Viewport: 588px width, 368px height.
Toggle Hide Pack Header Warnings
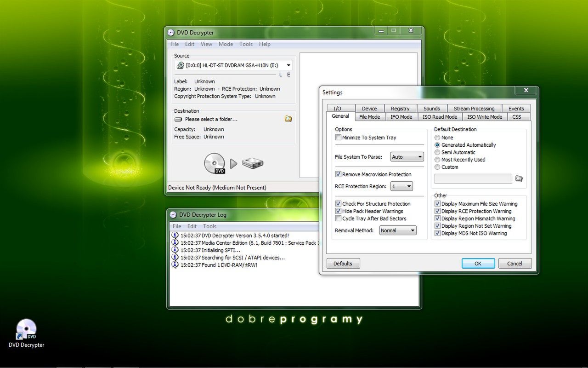coord(339,211)
